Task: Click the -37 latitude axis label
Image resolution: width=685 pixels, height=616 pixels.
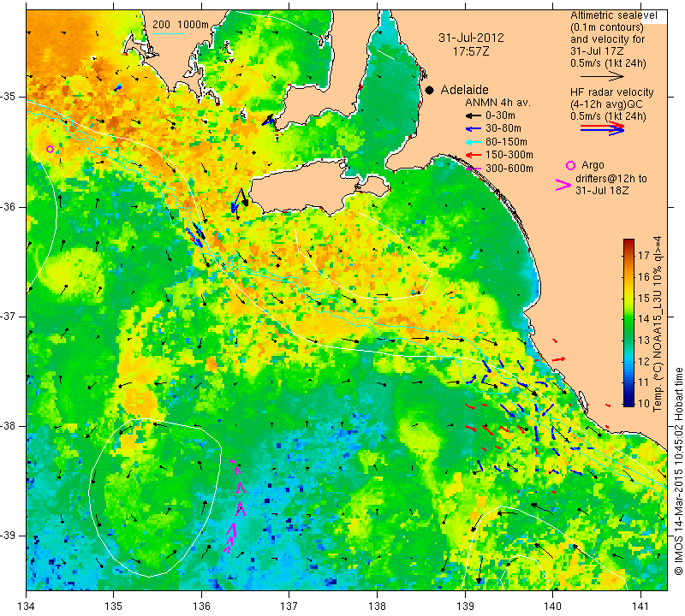Action: 9,316
